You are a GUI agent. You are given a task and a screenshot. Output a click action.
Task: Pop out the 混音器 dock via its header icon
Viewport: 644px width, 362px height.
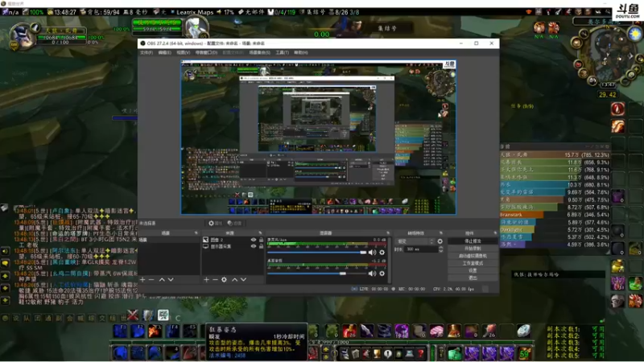(x=388, y=233)
